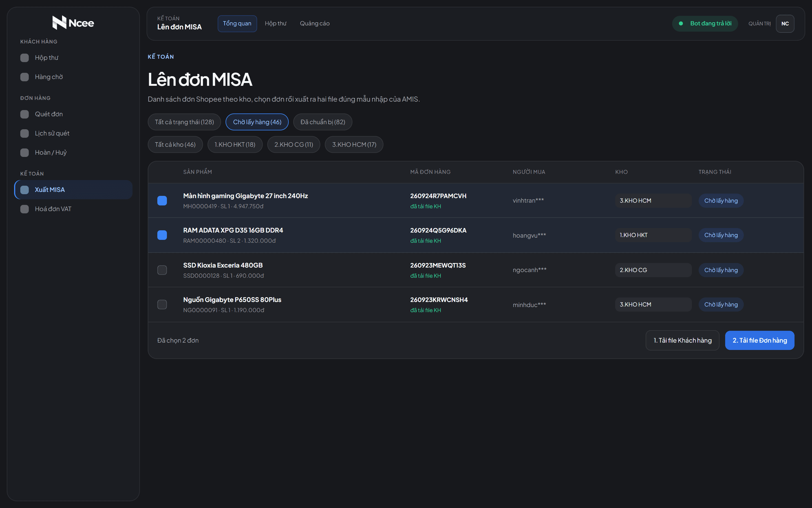The image size is (812, 508).
Task: Click 1. Tải file Khách hàng button
Action: pyautogui.click(x=682, y=340)
